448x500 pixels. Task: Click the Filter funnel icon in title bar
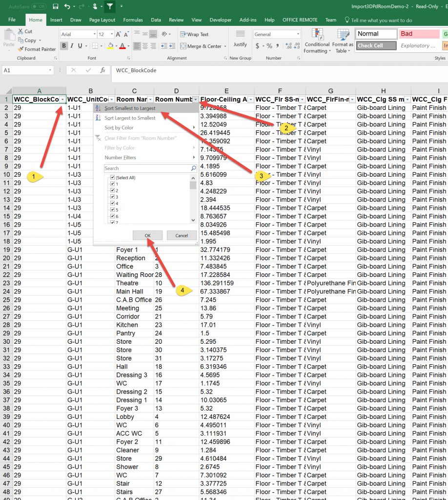[x=110, y=7]
